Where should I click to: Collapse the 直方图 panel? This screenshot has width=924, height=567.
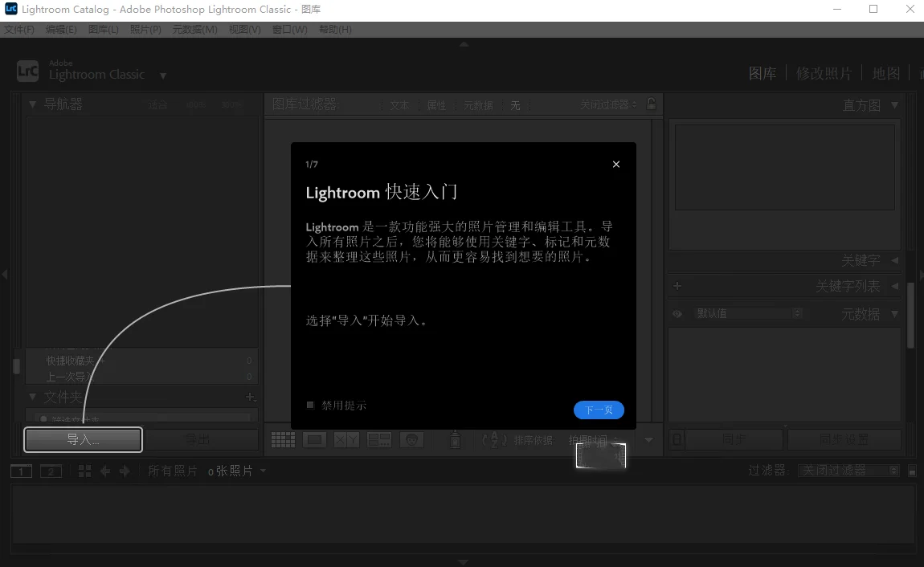[894, 105]
